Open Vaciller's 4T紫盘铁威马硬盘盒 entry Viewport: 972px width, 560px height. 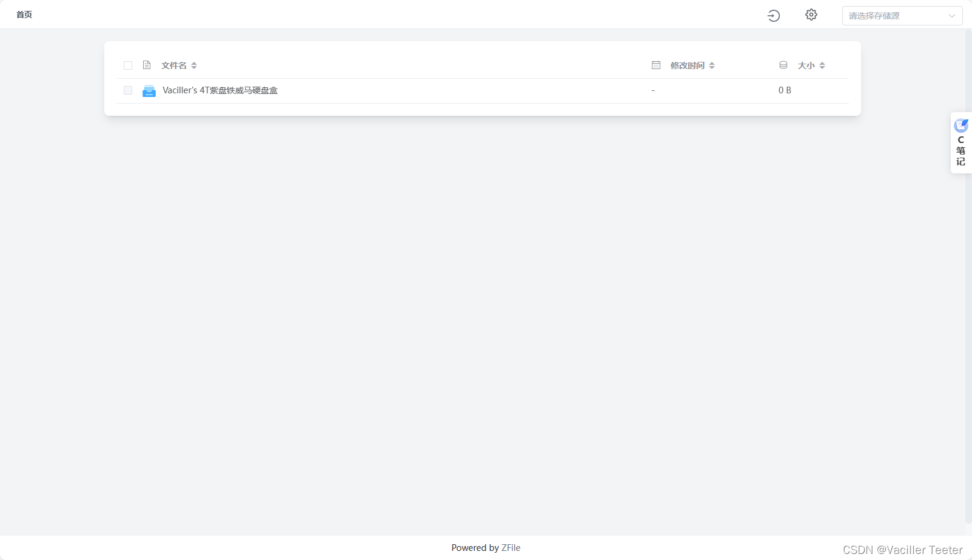click(x=220, y=90)
